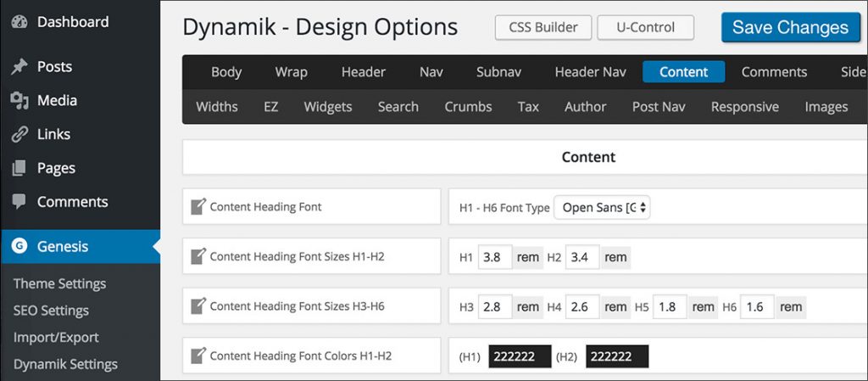868x381 pixels.
Task: Click edit icon beside Content Heading Font
Action: point(198,206)
